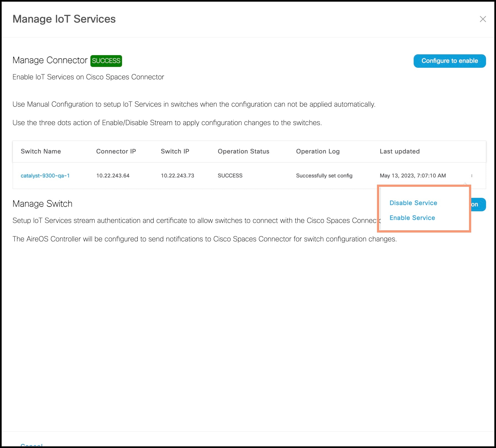Click the Operation Log column header
This screenshot has height=448, width=496.
click(x=318, y=151)
